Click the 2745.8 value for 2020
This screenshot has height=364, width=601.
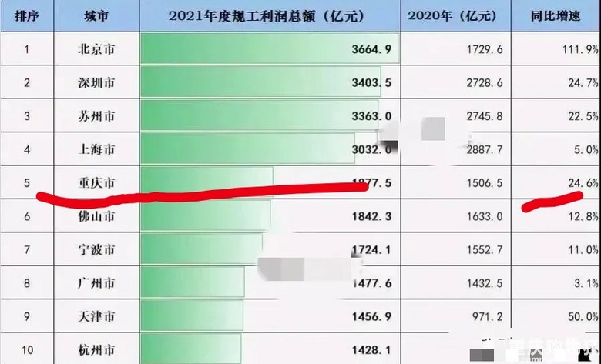coord(485,116)
